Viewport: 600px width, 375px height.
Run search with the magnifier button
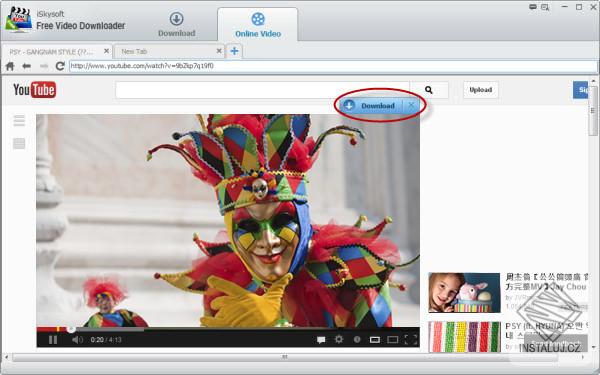pos(429,90)
